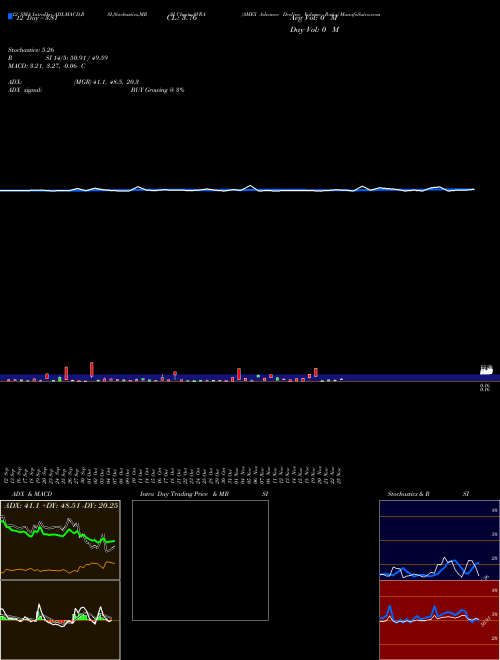Open the dark blue Stochastics chart panel

pos(439,540)
